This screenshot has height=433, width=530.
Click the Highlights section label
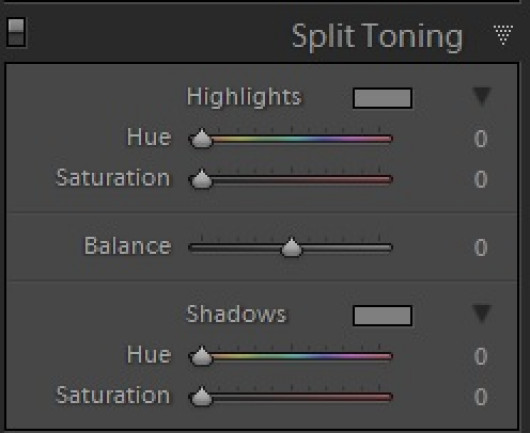244,98
